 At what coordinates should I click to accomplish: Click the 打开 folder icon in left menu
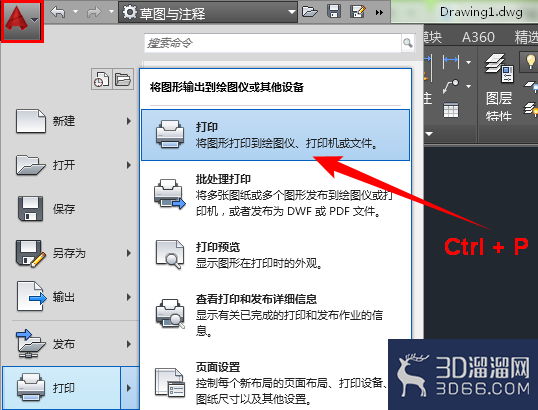click(31, 165)
